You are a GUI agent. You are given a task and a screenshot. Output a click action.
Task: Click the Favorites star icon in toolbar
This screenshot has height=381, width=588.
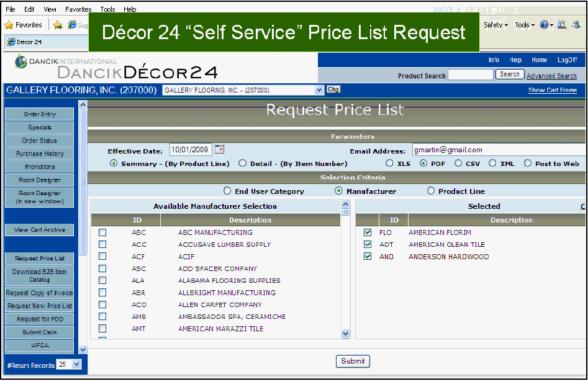click(x=9, y=25)
